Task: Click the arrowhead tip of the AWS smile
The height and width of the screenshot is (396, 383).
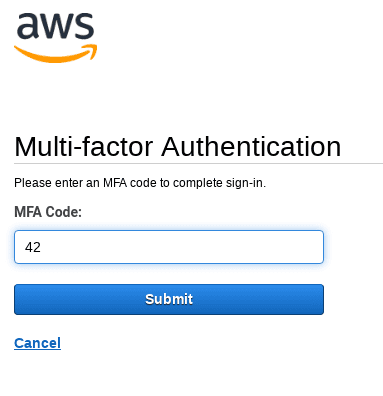Action: point(93,50)
